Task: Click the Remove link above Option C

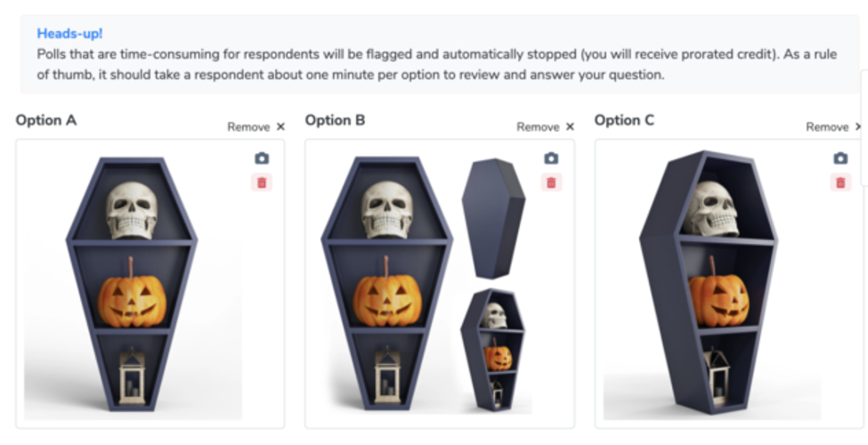Action: click(x=827, y=127)
